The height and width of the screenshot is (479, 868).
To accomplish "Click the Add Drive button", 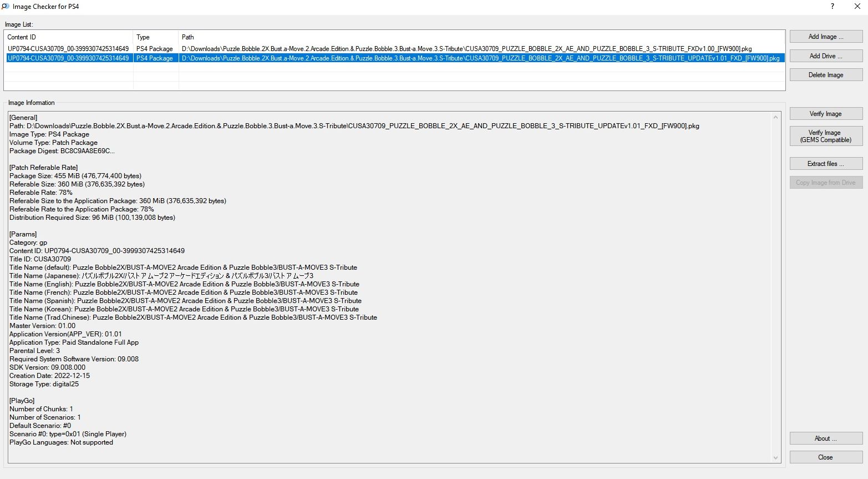I will (826, 56).
